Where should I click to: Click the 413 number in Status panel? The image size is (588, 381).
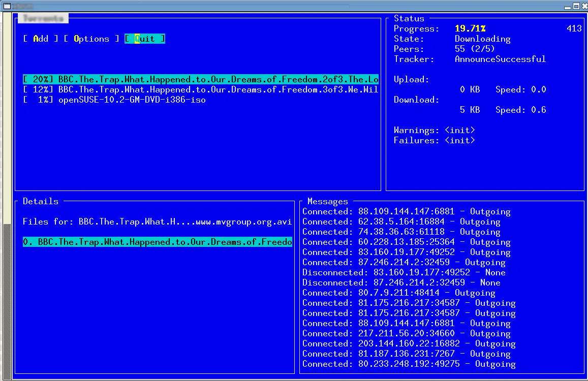[x=574, y=28]
